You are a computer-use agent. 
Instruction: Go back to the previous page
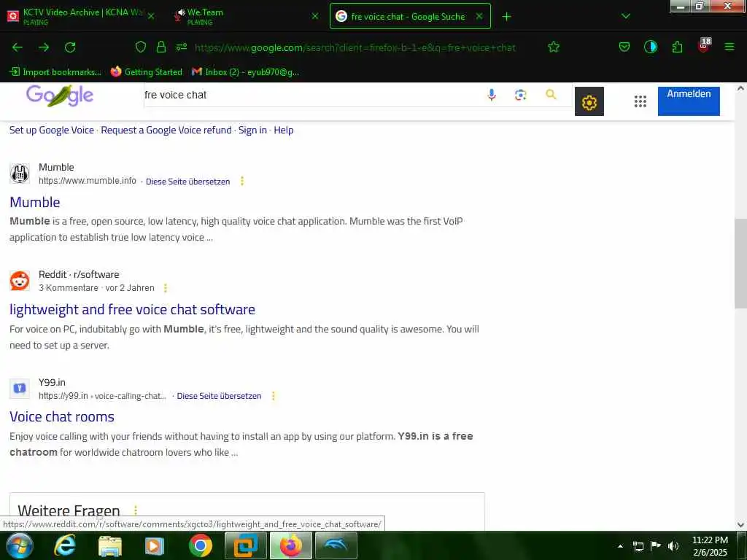point(18,47)
